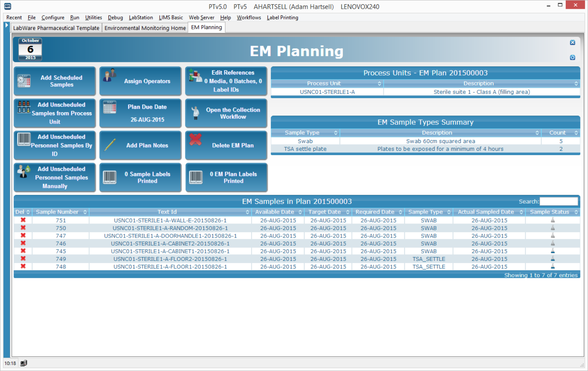This screenshot has height=371, width=588.
Task: Click the refresh icon in EM Planning banner
Action: (572, 57)
